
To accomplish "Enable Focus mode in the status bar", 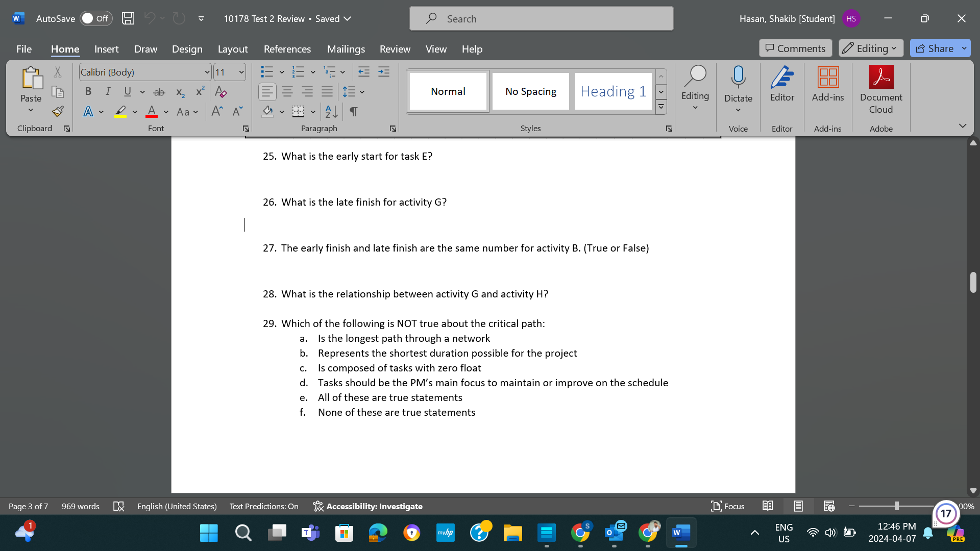I will click(x=727, y=506).
